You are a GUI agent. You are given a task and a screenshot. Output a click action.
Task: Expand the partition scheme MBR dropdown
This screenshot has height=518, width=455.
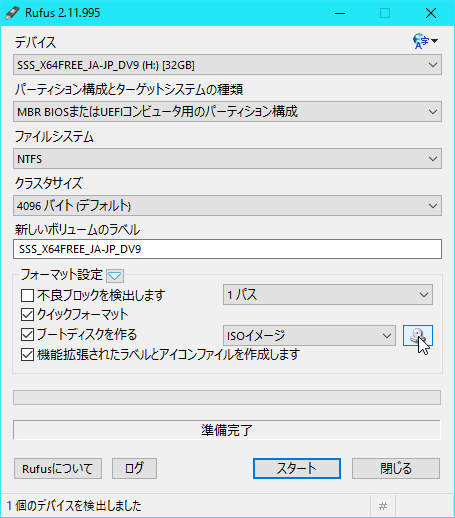pos(227,112)
